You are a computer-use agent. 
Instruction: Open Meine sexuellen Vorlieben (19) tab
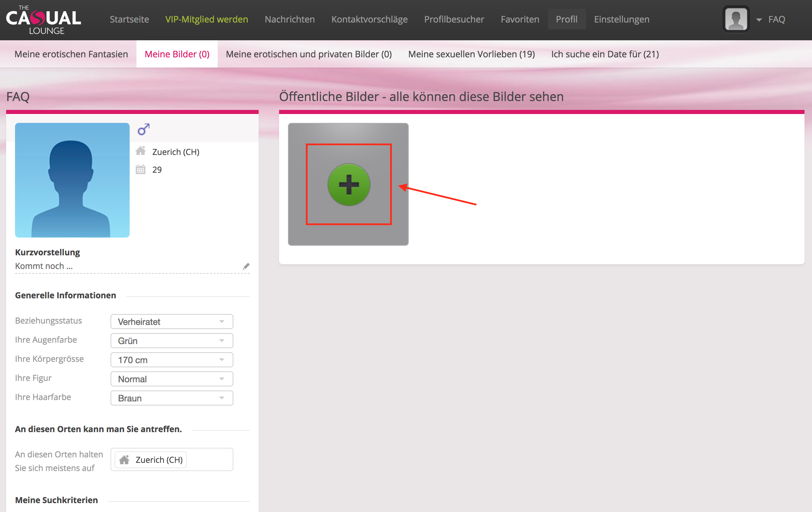pos(471,54)
